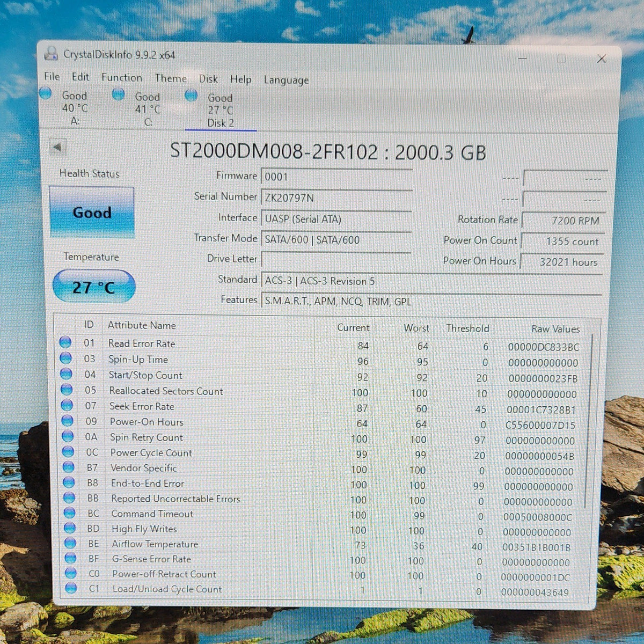Click the Good health status button
The width and height of the screenshot is (644, 644).
92,212
